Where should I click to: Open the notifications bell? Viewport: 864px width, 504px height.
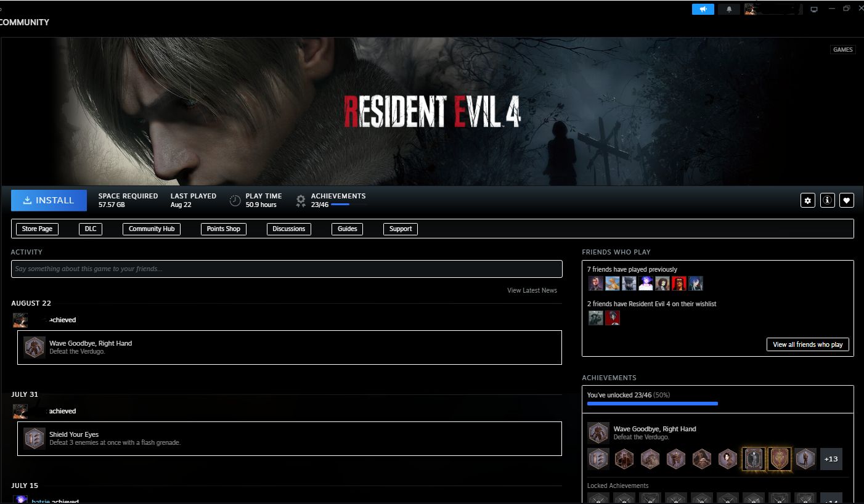pos(729,9)
